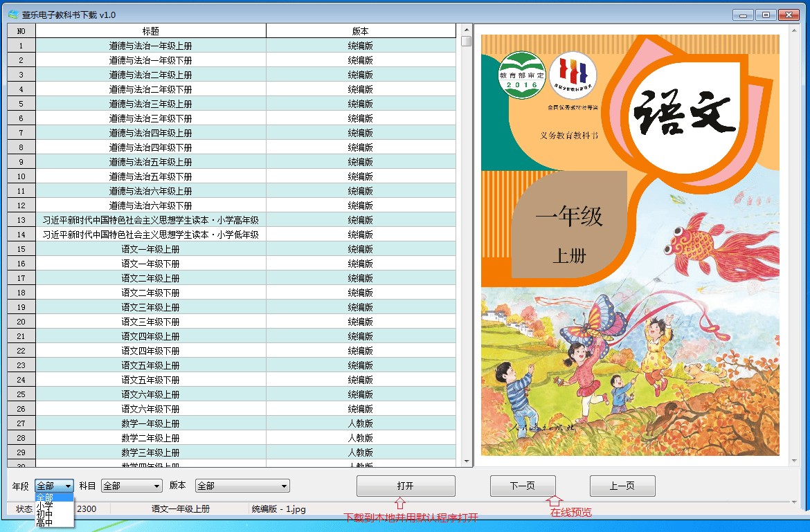
Task: Click row number 15 header cell
Action: point(21,249)
